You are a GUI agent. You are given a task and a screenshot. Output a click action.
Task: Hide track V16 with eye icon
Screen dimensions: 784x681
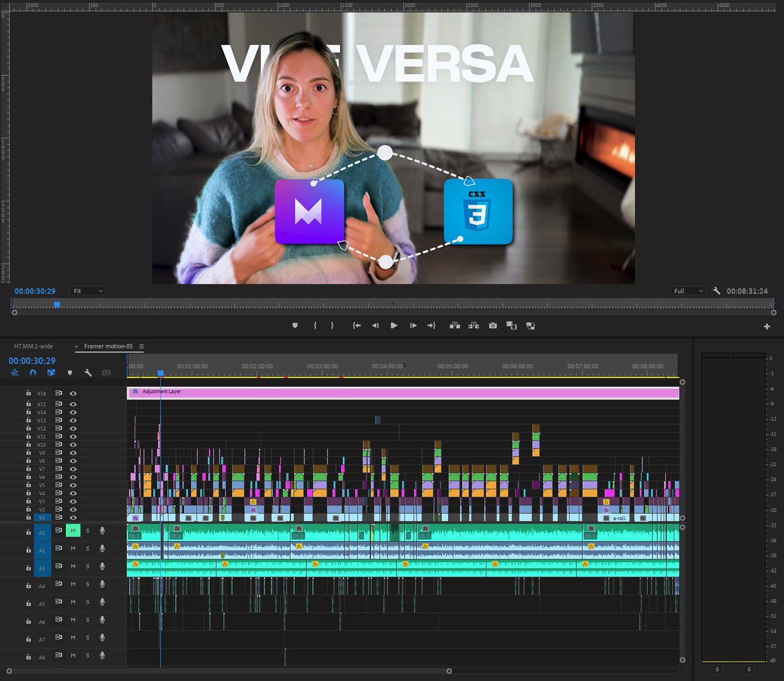coord(73,393)
